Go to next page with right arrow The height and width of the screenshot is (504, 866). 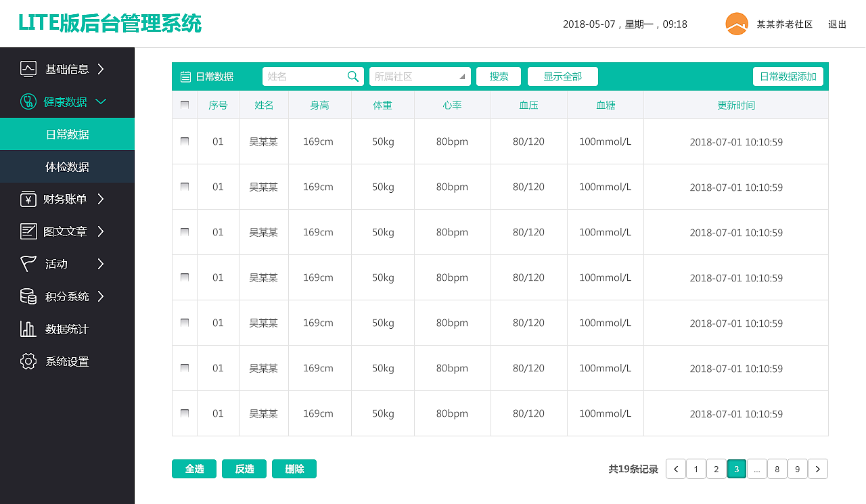coord(818,469)
